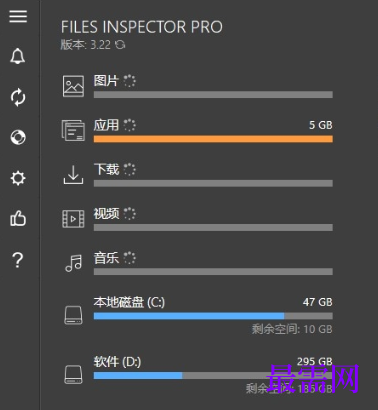Open help question mark icon
The image size is (378, 410).
click(18, 260)
